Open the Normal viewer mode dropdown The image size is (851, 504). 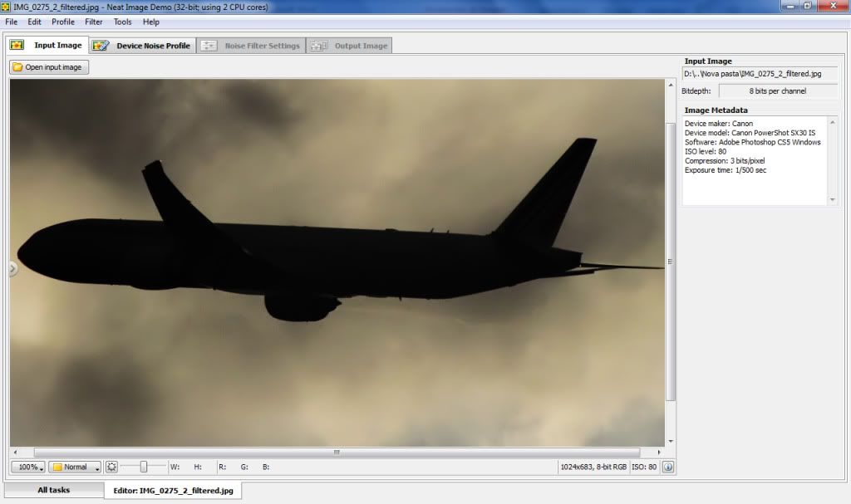click(x=75, y=467)
